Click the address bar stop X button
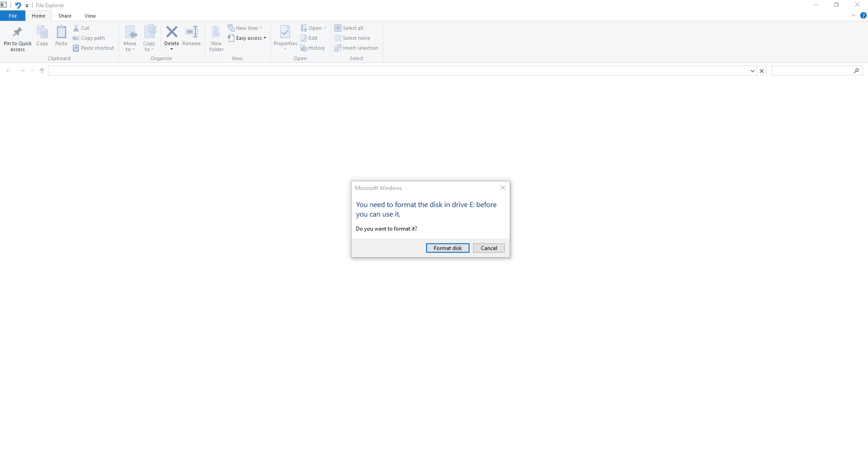The height and width of the screenshot is (458, 868). 762,71
